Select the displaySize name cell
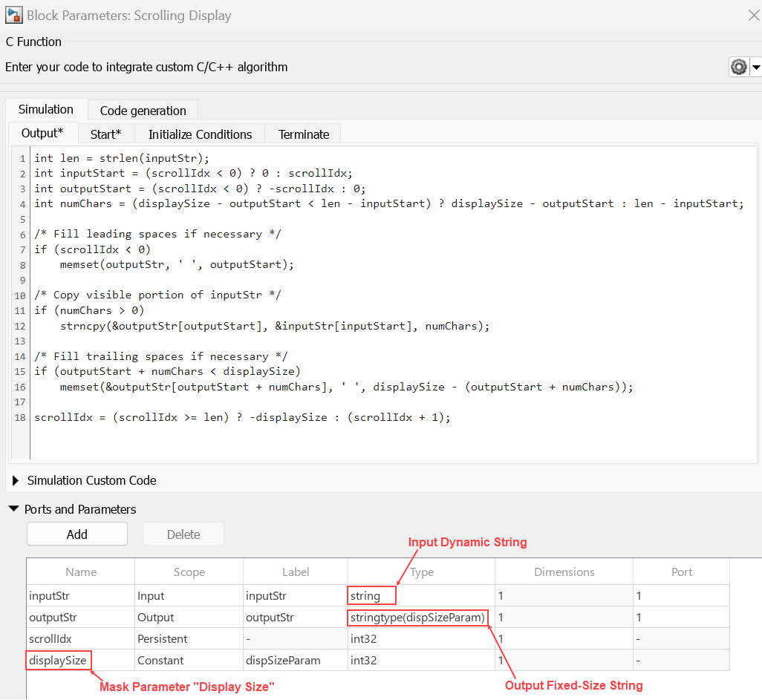Viewport: 762px width, 700px height. [58, 660]
